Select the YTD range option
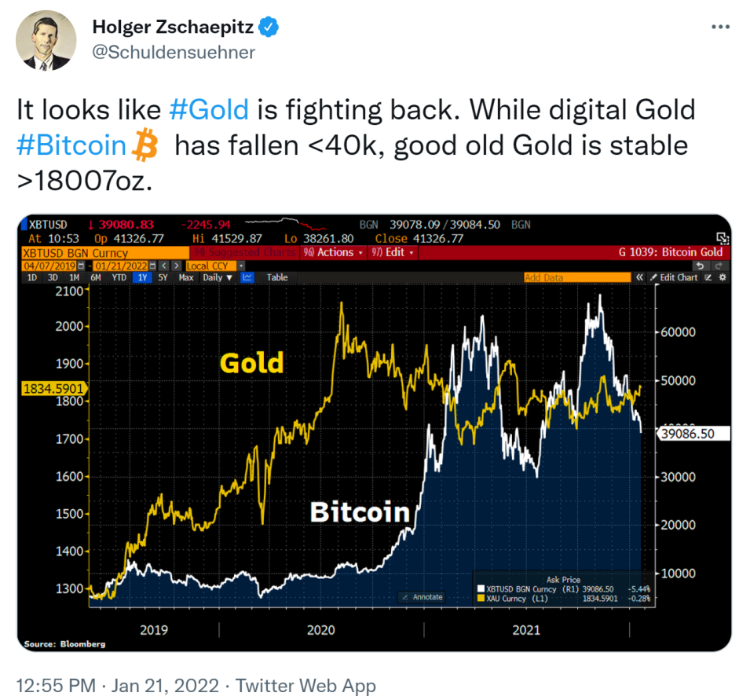This screenshot has height=700, width=750. coord(119,277)
